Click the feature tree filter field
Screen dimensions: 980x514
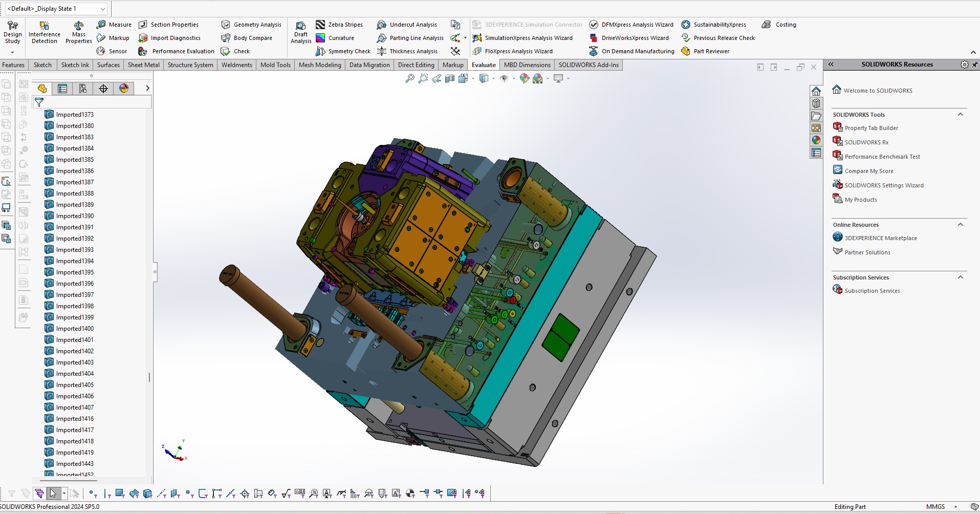97,102
